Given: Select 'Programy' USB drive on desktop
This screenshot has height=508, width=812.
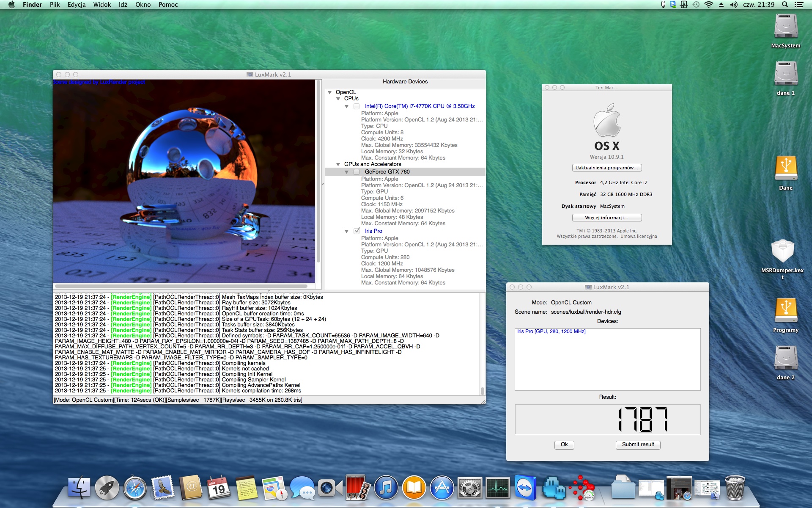Looking at the screenshot, I should click(x=786, y=315).
